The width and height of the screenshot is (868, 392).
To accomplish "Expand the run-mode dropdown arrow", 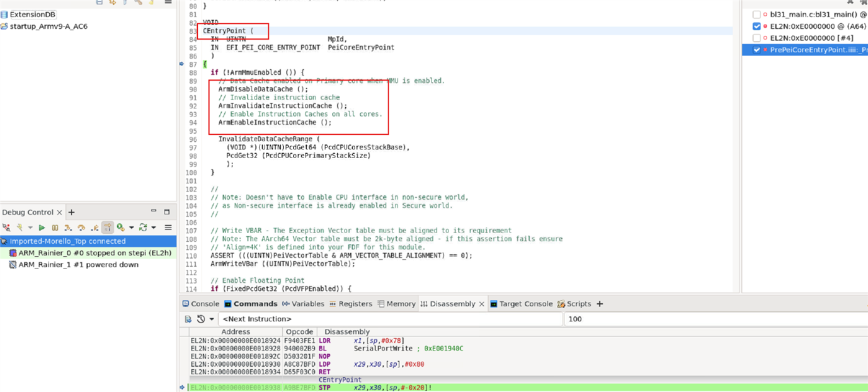I will [x=131, y=228].
